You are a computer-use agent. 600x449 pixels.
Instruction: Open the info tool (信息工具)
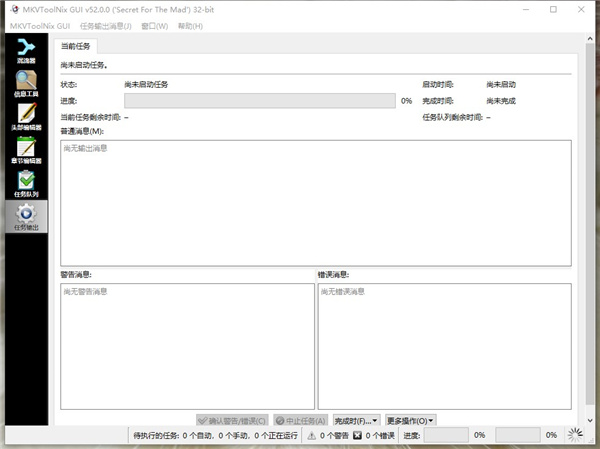(26, 84)
